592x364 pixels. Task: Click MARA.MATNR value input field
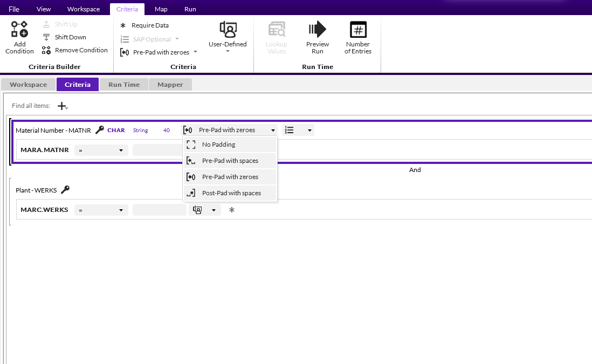click(157, 150)
